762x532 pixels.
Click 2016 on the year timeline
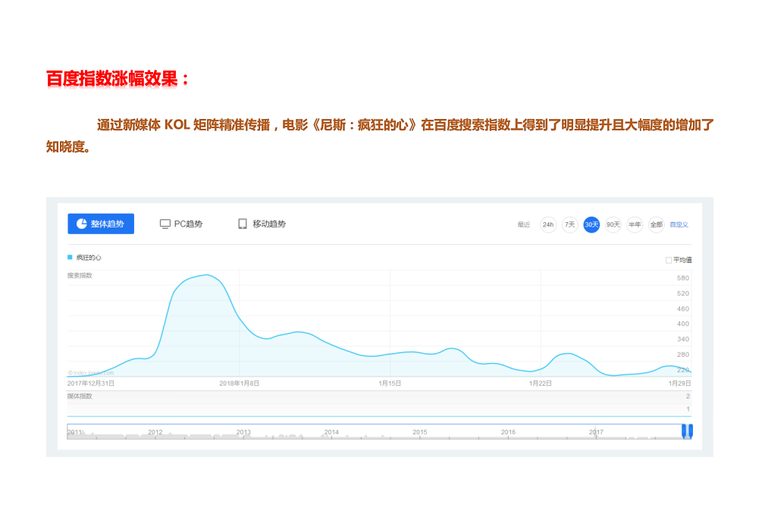coord(508,432)
